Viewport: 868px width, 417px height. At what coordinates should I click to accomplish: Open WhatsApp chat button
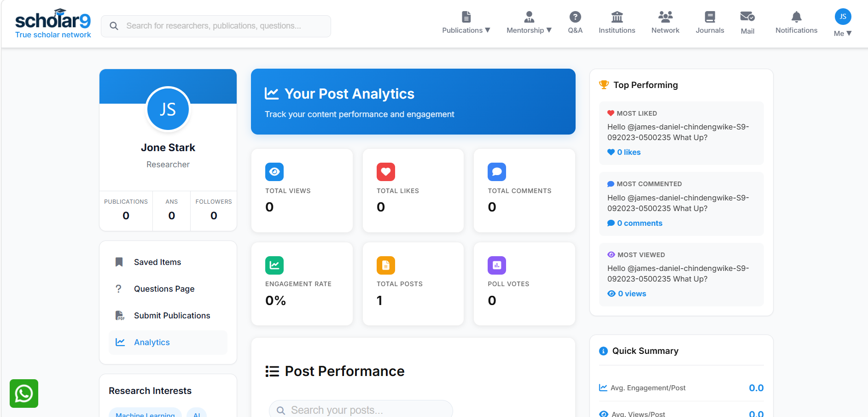tap(24, 394)
